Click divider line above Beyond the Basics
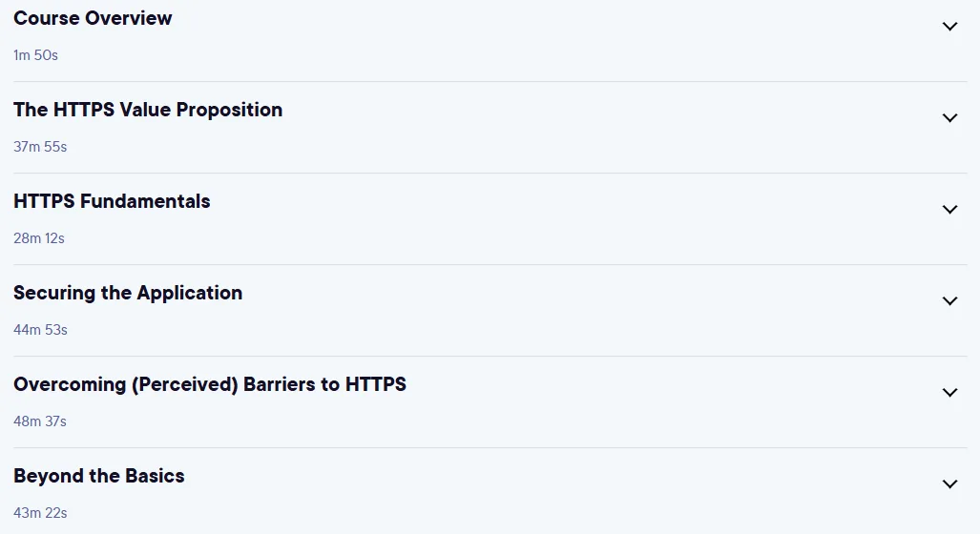The image size is (980, 534). click(x=490, y=447)
